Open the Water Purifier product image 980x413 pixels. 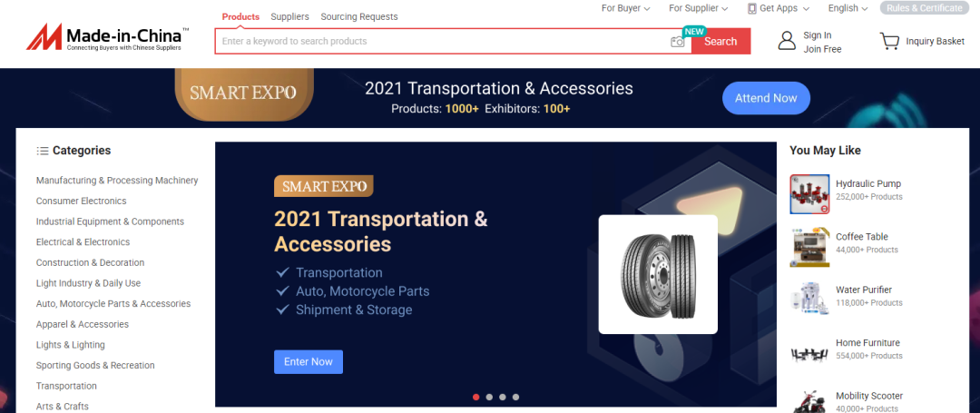click(809, 300)
